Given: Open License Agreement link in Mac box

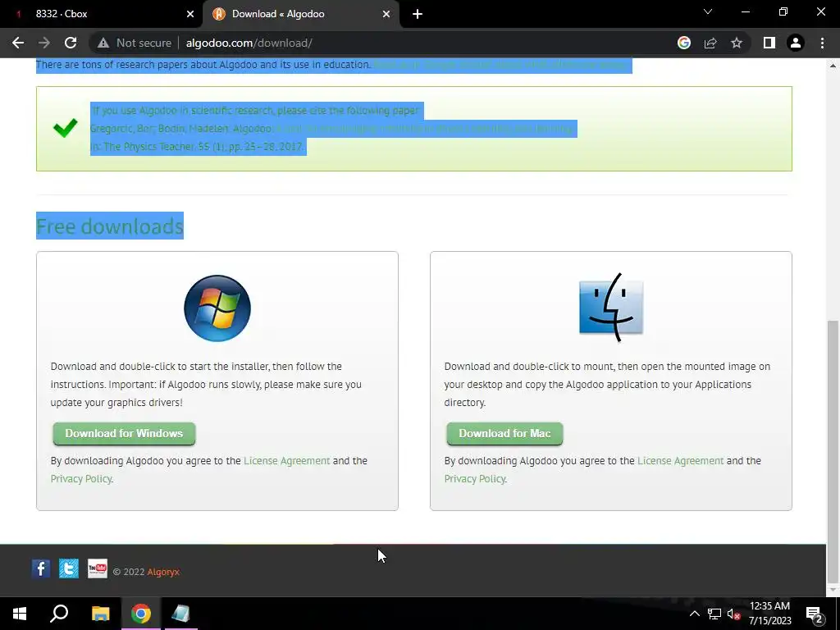Looking at the screenshot, I should [x=680, y=461].
